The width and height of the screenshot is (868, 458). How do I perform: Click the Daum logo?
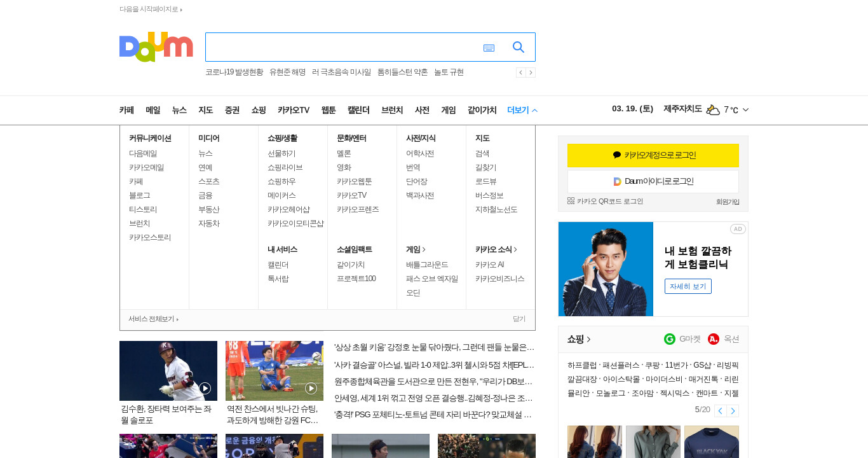click(156, 46)
